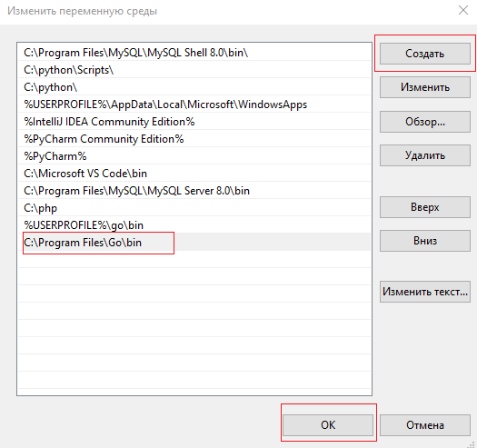This screenshot has height=448, width=477.
Task: Close the environment variable dialog
Action: pyautogui.click(x=463, y=10)
